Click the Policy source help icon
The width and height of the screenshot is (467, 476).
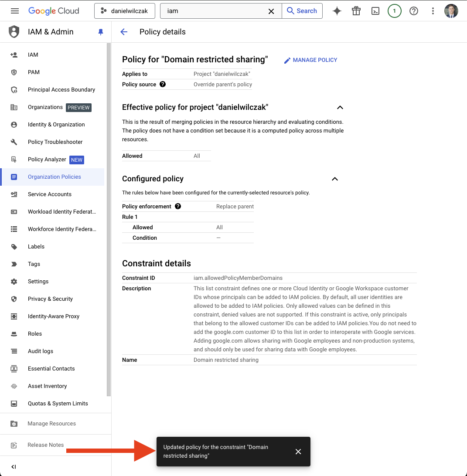163,85
